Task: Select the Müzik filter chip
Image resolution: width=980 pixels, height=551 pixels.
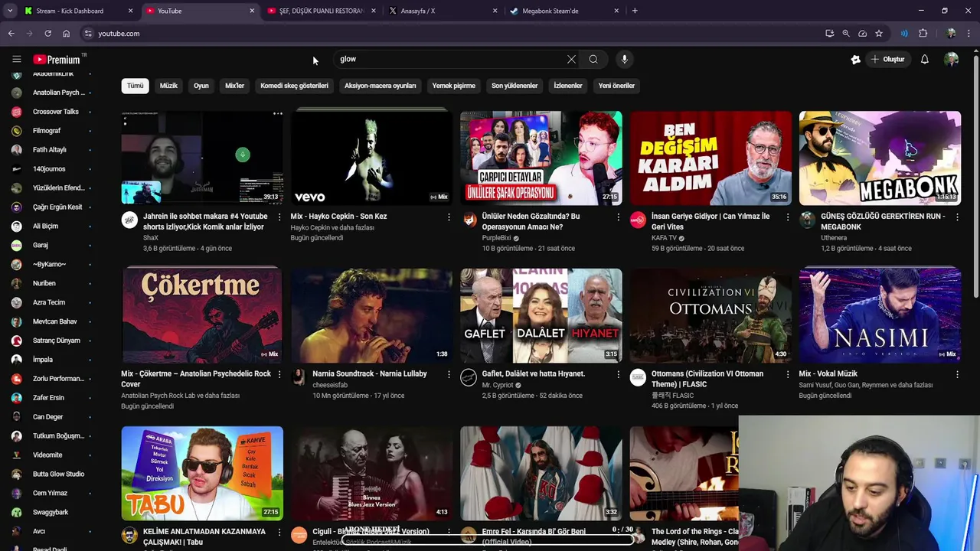Action: [x=168, y=86]
